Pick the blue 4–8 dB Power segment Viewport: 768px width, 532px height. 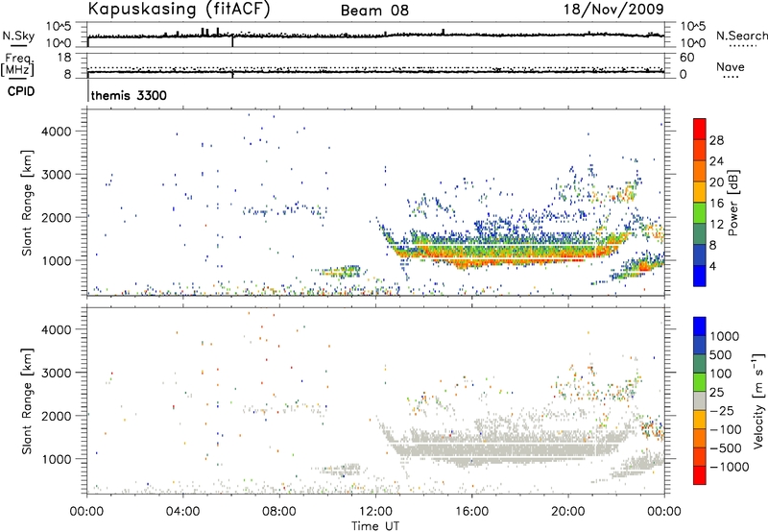[700, 254]
